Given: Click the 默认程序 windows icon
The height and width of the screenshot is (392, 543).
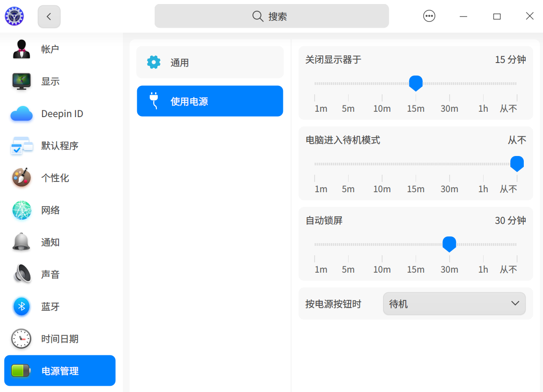Looking at the screenshot, I should tap(21, 146).
